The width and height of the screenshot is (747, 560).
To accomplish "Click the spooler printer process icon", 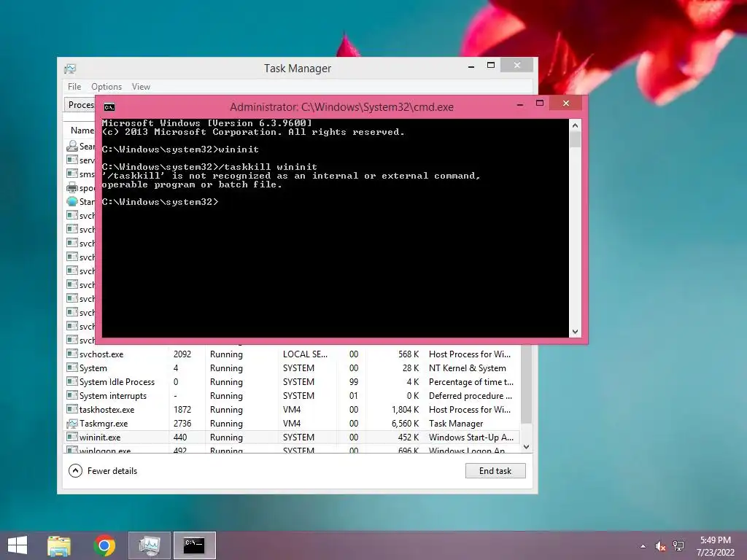I will 72,187.
